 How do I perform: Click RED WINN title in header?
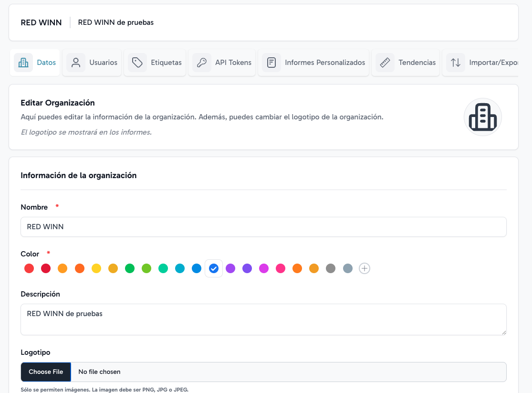click(41, 22)
